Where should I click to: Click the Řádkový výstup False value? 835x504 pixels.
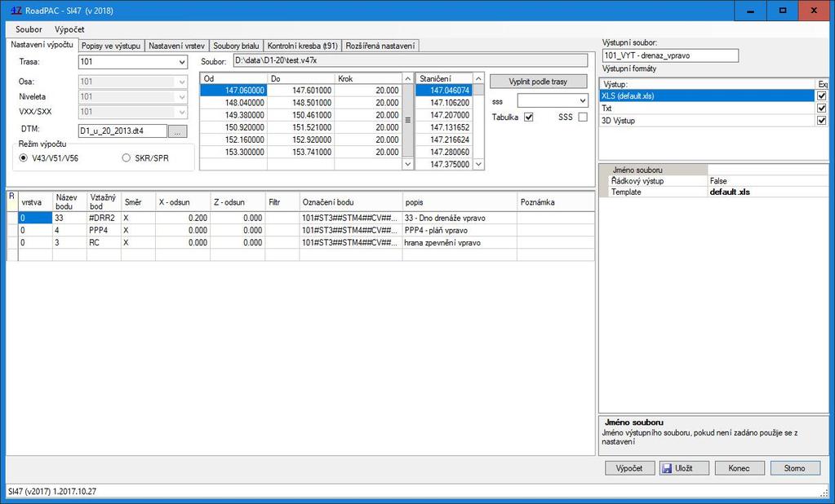(x=768, y=181)
